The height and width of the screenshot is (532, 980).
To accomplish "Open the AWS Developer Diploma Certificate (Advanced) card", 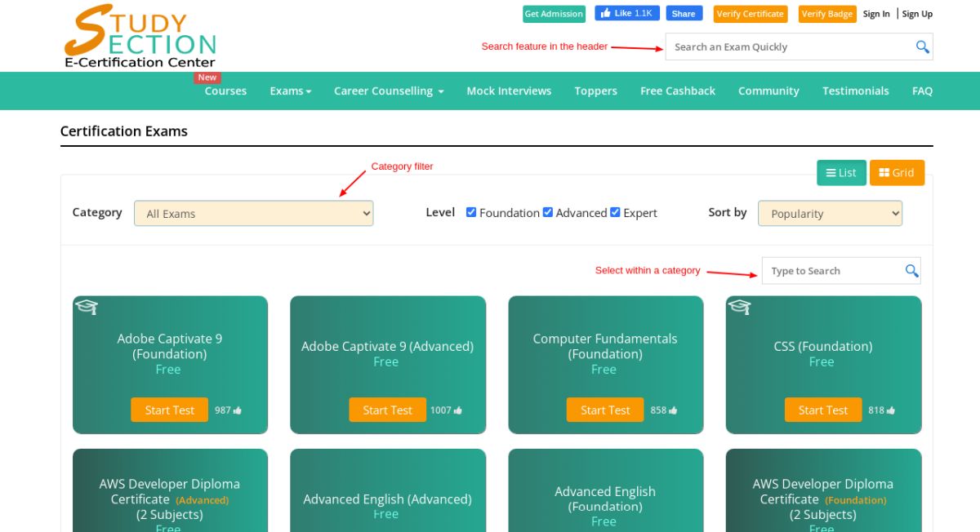I will click(x=170, y=490).
